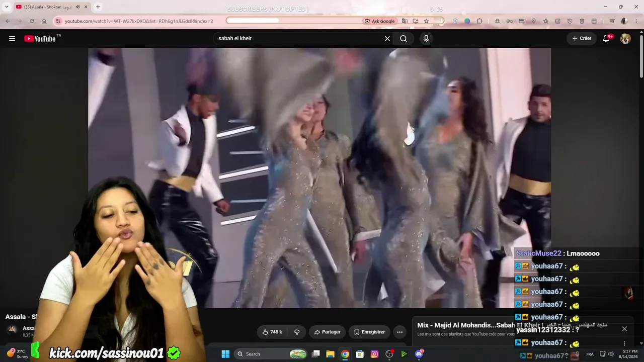Open the Chrome profile avatar
Viewport: 644px width, 362px height.
(624, 21)
